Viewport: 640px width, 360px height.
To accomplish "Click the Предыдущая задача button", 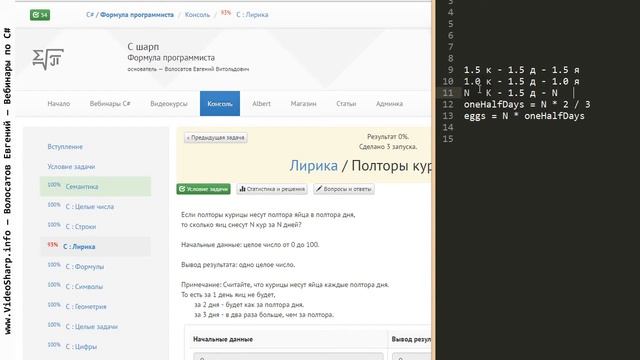I will tap(216, 138).
